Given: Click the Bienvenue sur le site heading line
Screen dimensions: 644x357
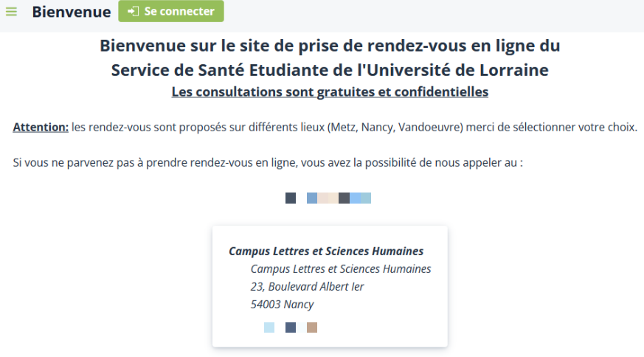Looking at the screenshot, I should [330, 46].
